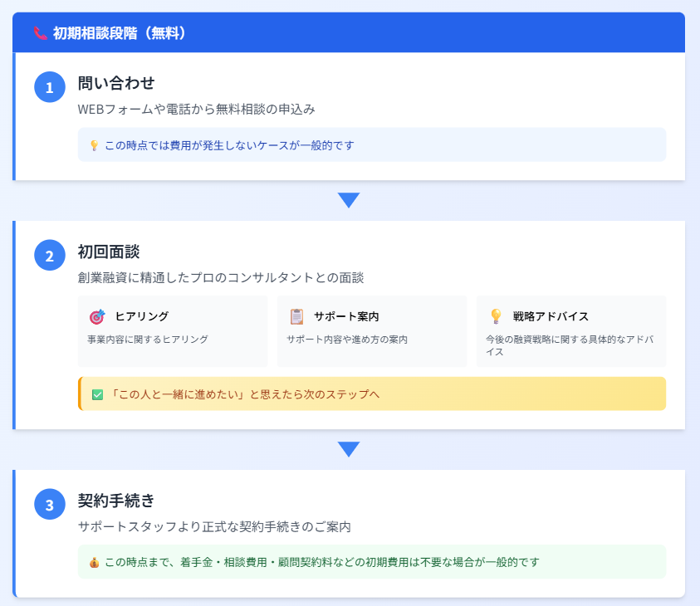Expand the arrow between step 1 and 2
The width and height of the screenshot is (700, 606).
[350, 198]
